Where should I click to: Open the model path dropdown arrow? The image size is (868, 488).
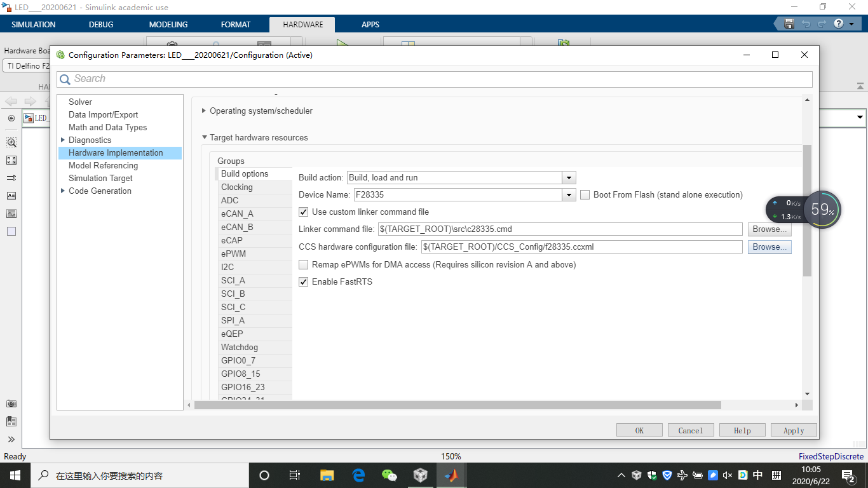pos(860,118)
